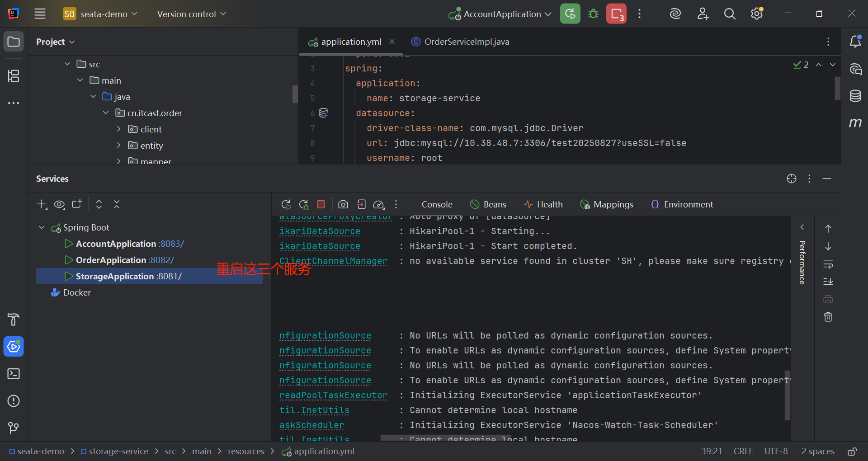
Task: Collapse all services in the tree
Action: click(x=117, y=204)
